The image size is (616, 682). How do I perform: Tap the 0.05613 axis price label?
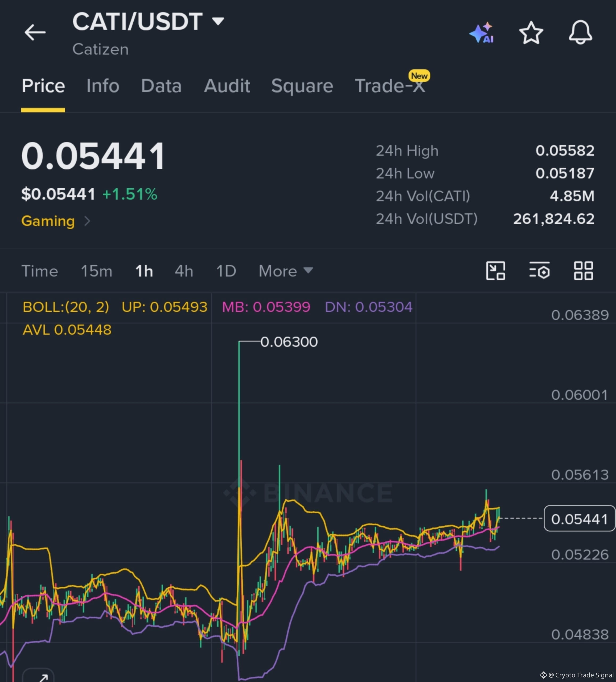[580, 475]
